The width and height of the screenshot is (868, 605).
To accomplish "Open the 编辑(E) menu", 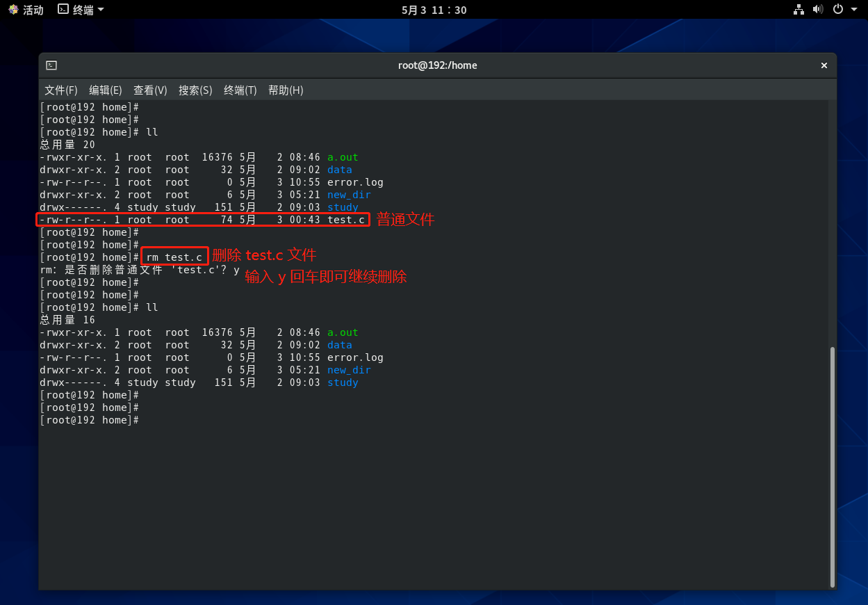I will point(106,90).
